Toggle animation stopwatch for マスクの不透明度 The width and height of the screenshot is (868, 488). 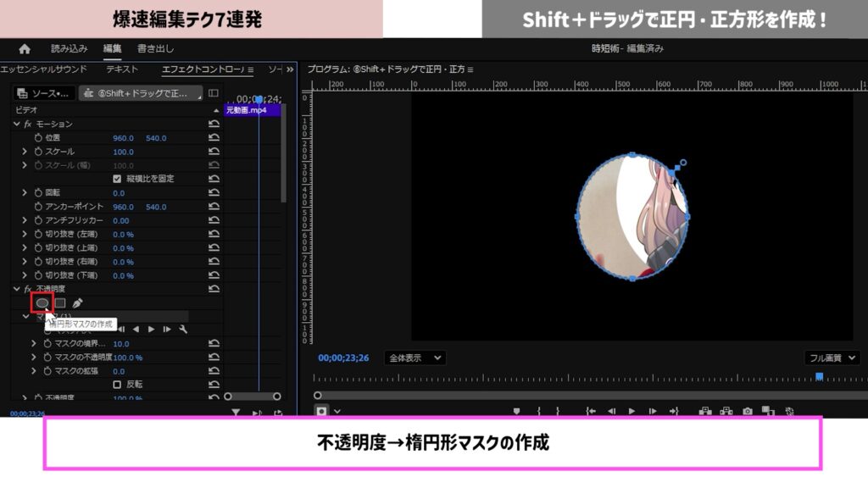47,358
